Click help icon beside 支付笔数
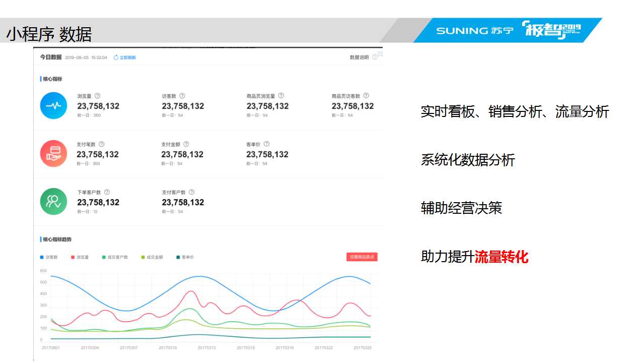The width and height of the screenshot is (644, 363). pyautogui.click(x=101, y=144)
